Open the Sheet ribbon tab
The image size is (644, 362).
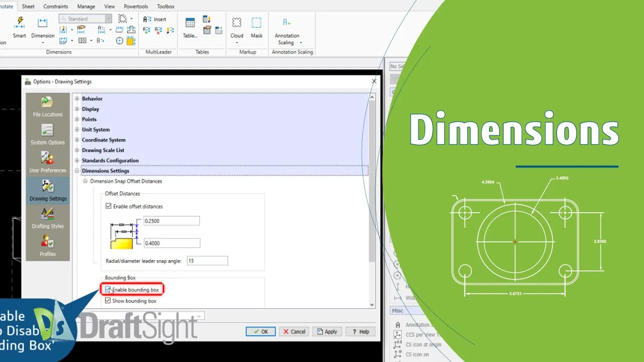click(x=28, y=7)
